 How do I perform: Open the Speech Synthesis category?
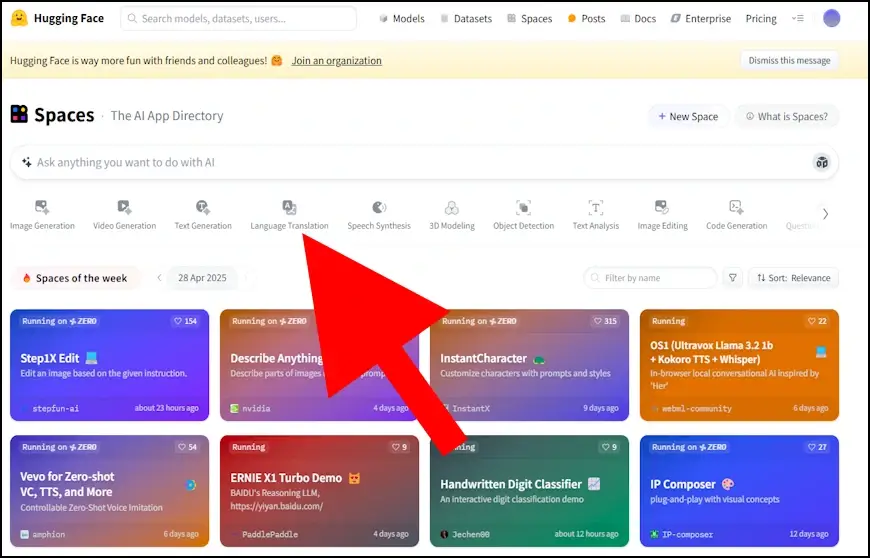[x=379, y=215]
